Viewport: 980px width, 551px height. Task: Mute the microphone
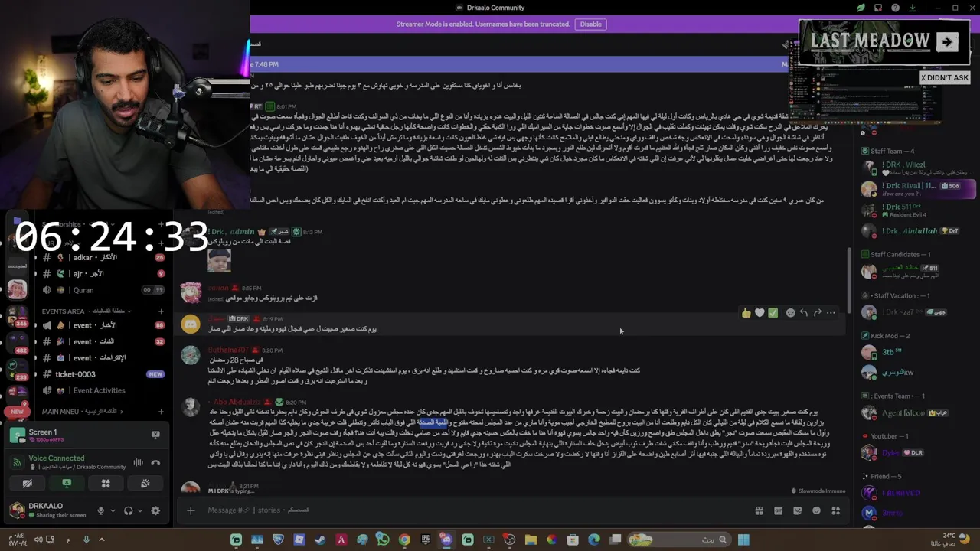(x=100, y=510)
